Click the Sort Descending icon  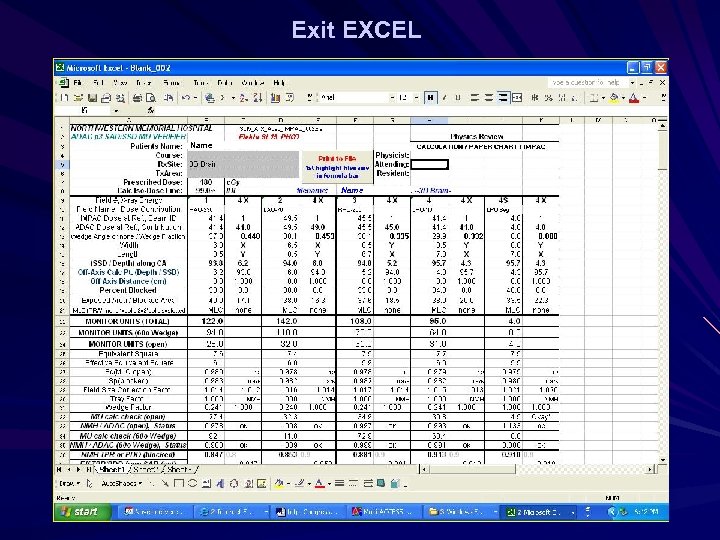coord(257,98)
